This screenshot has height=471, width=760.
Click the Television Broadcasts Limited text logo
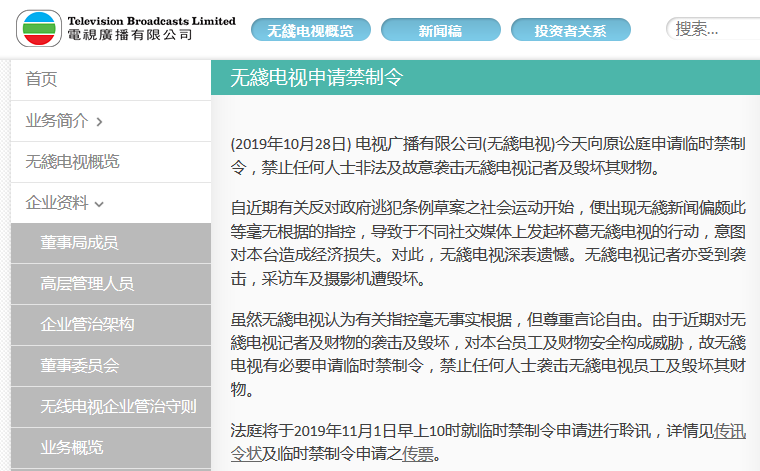click(151, 28)
